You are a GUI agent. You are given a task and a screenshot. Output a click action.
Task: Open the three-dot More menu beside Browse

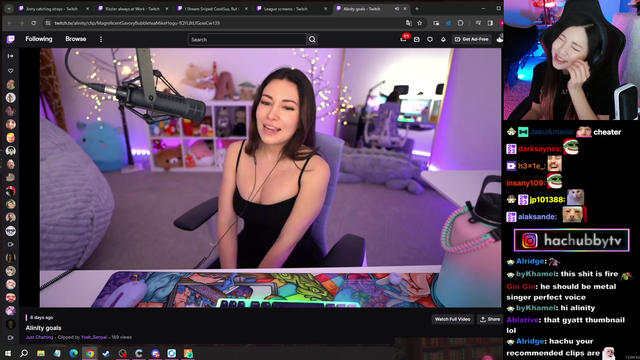pyautogui.click(x=101, y=40)
